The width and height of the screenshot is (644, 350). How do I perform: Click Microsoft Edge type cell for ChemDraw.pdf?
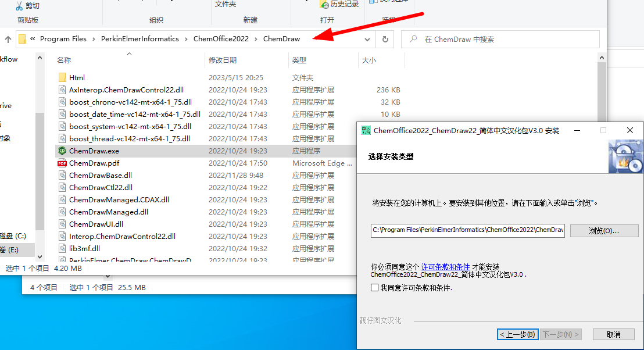[x=322, y=163]
